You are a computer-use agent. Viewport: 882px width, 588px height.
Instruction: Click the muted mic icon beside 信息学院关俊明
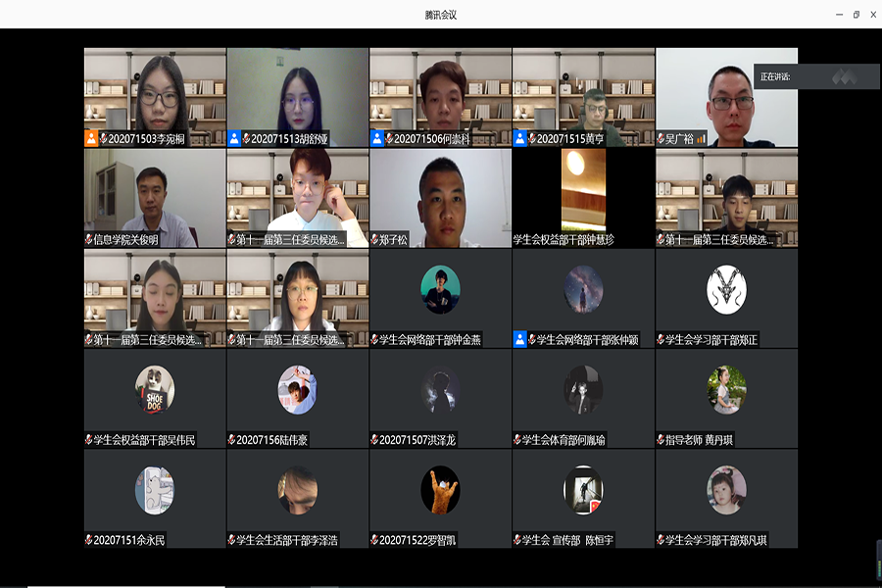coord(89,239)
